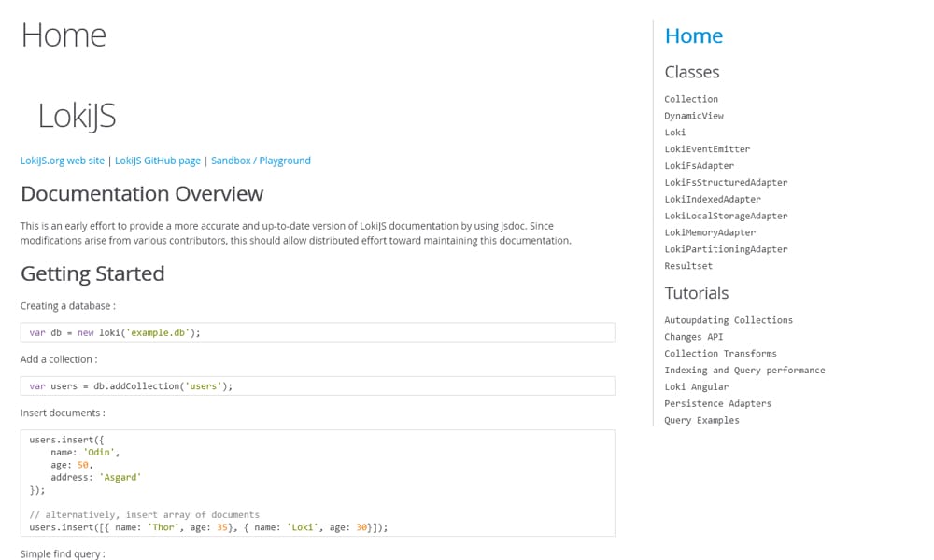Open the Persistence Adapters tutorial

[x=718, y=403]
